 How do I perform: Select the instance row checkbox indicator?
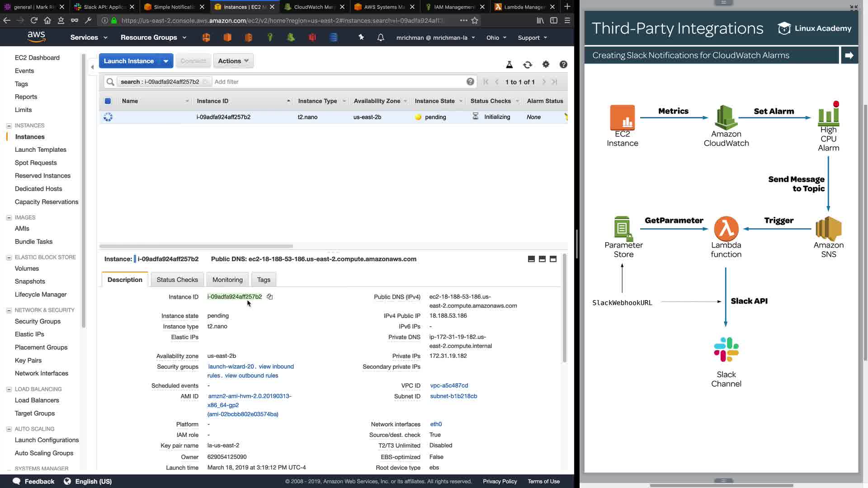point(108,117)
